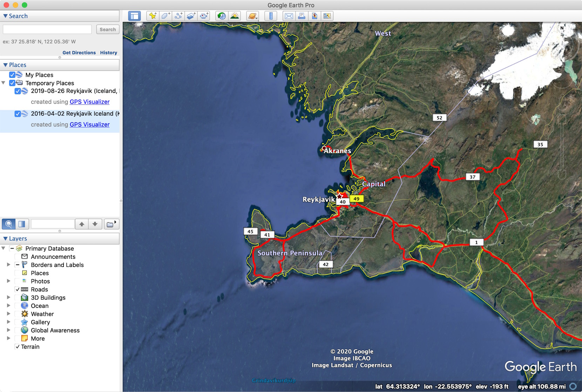Viewport: 582px width, 392px height.
Task: Collapse the Search panel
Action: coord(5,16)
